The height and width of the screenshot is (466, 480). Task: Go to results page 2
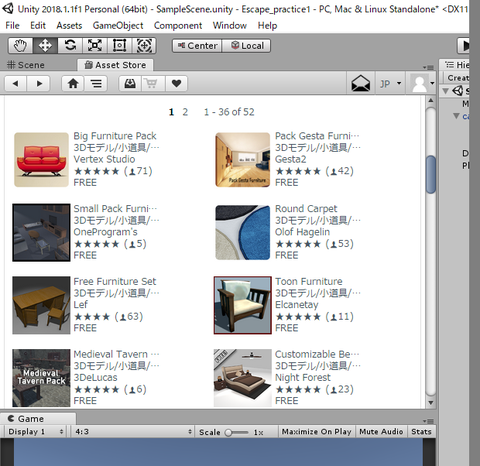point(185,112)
